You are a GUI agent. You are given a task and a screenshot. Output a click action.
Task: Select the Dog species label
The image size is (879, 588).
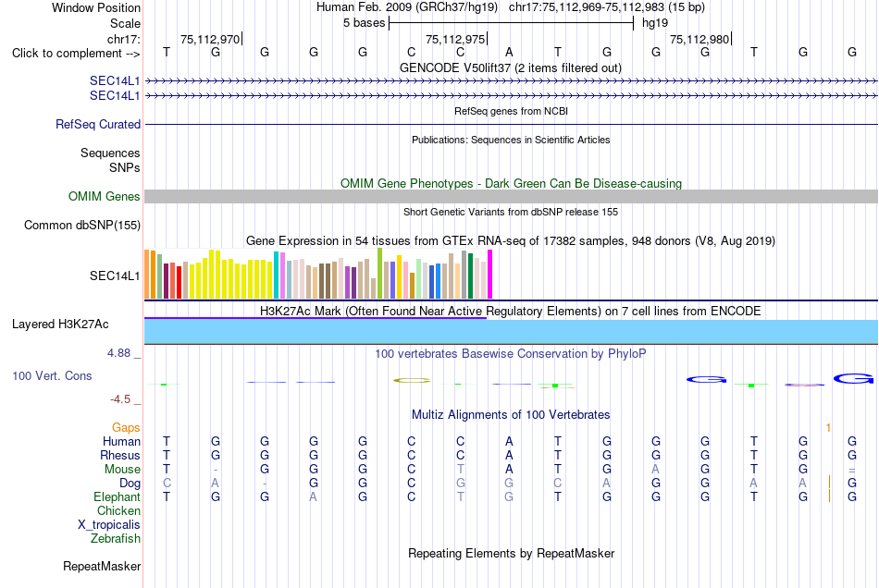click(130, 484)
